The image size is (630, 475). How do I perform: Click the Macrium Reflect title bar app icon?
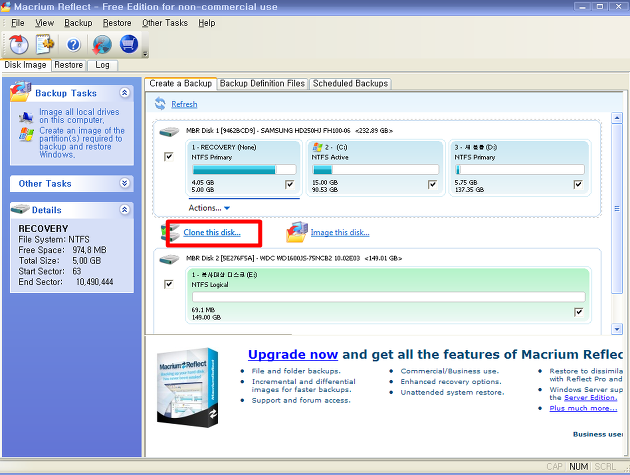pos(6,6)
